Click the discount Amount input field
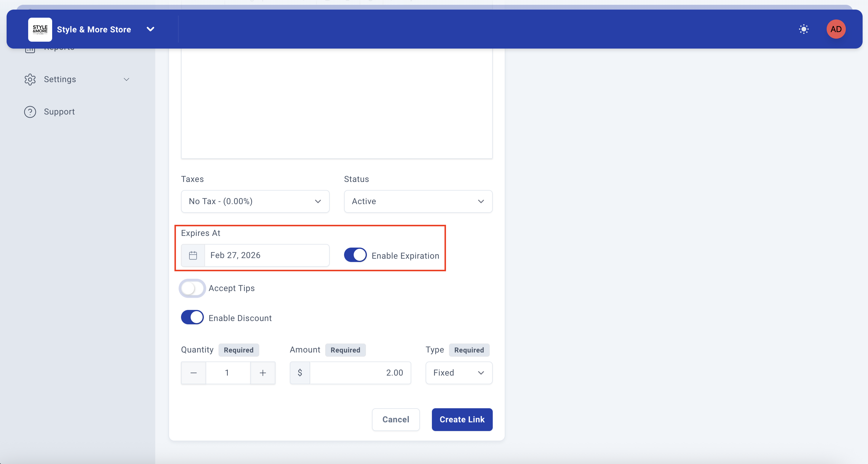The width and height of the screenshot is (868, 464). pos(360,373)
